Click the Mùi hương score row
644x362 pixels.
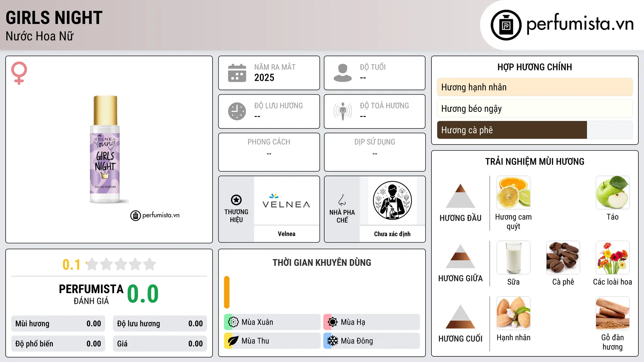click(58, 324)
